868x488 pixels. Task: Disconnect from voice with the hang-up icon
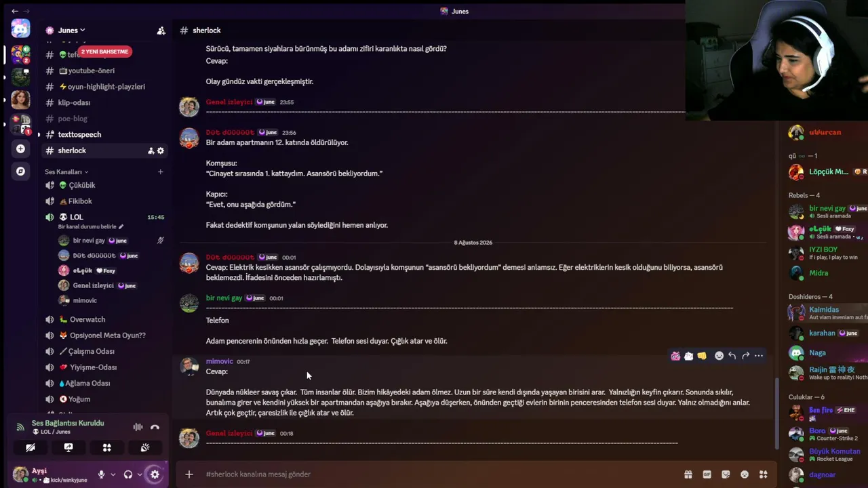coord(155,427)
